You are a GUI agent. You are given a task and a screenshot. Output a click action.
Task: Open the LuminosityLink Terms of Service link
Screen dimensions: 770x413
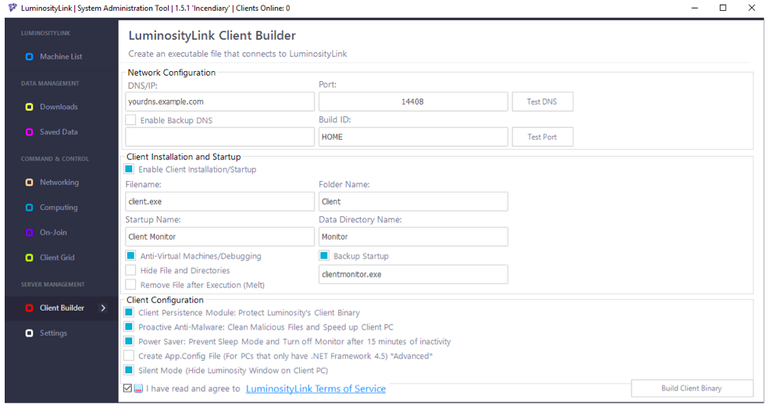(316, 388)
